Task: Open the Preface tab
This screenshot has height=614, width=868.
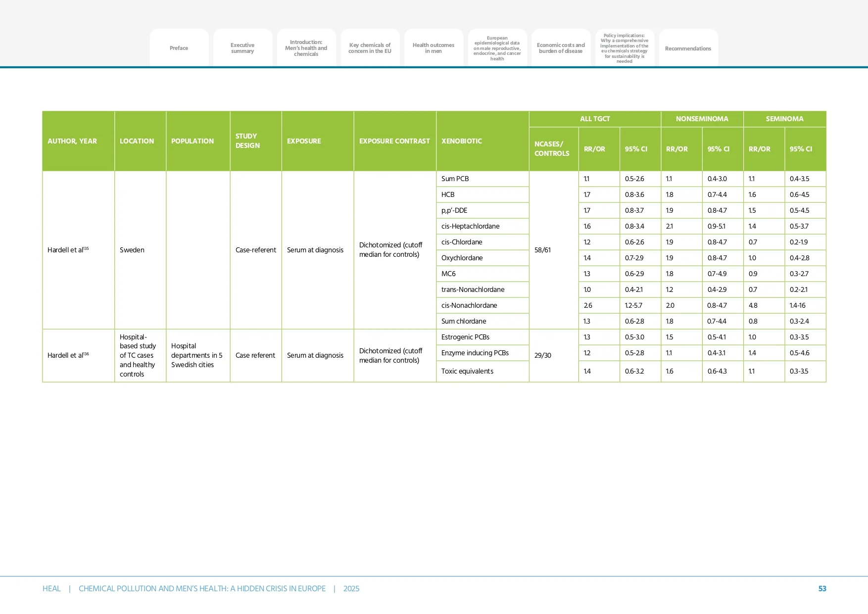Action: [179, 48]
